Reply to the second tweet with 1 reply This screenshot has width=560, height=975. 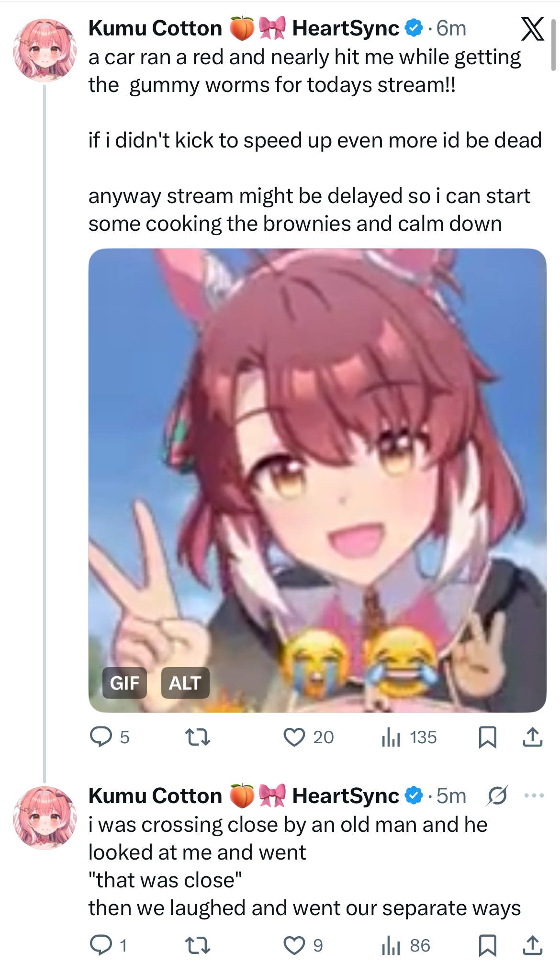[x=108, y=945]
